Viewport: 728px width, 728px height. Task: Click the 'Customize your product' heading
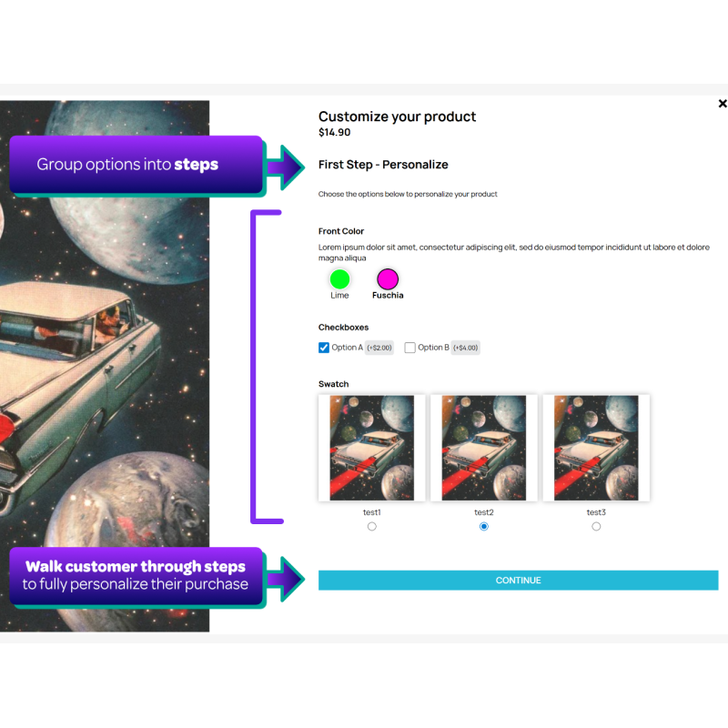tap(397, 116)
